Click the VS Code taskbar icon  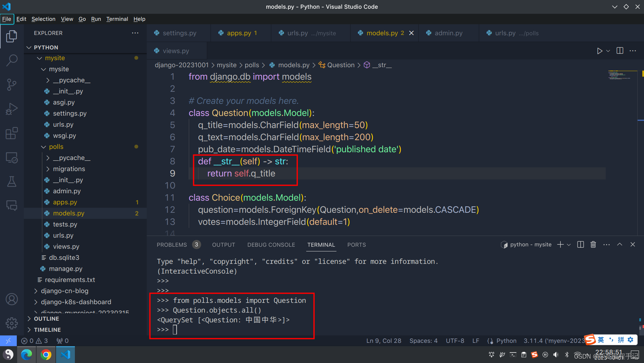pyautogui.click(x=65, y=355)
